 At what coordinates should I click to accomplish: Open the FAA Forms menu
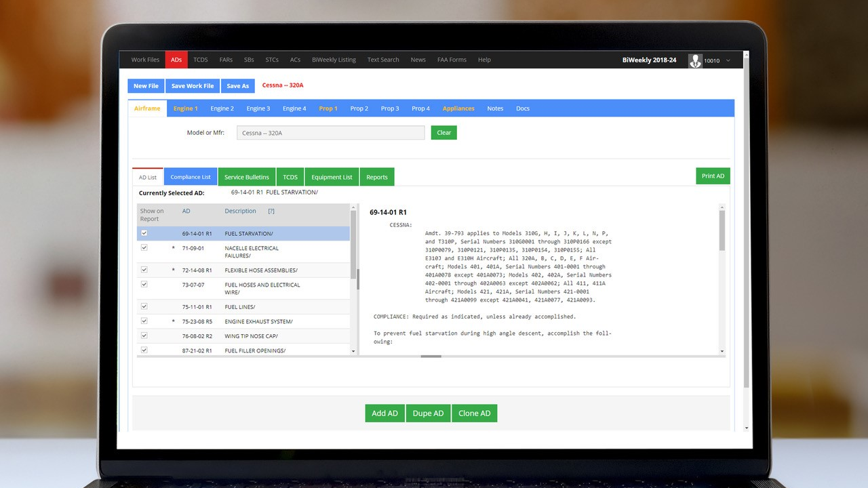[x=452, y=60]
